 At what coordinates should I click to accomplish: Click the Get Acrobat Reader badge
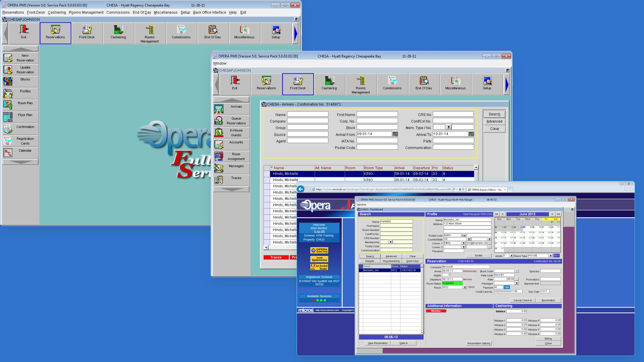[x=319, y=267]
